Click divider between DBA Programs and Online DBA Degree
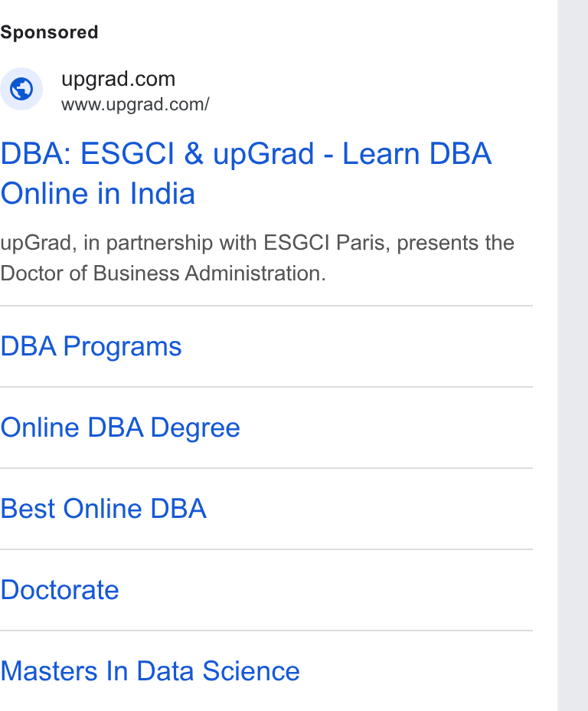Image resolution: width=588 pixels, height=711 pixels. coord(266,387)
